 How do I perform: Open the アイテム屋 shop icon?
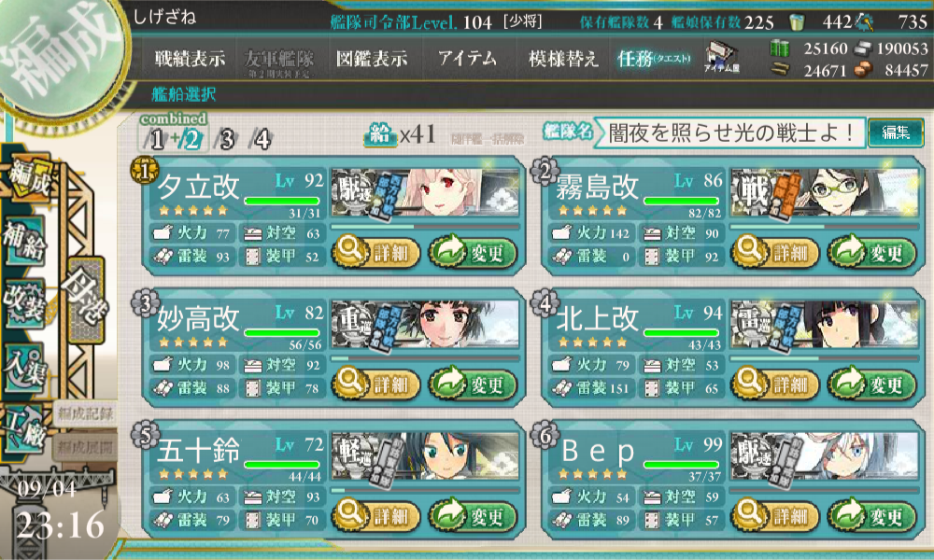tap(722, 58)
